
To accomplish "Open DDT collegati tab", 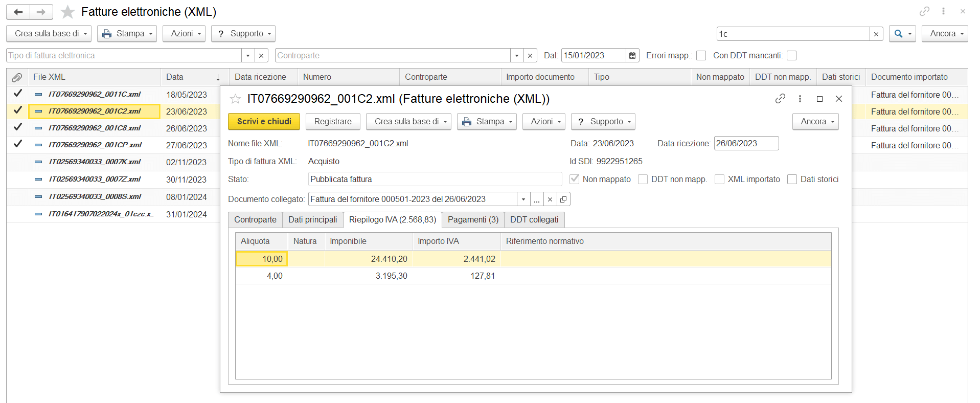I will (534, 220).
